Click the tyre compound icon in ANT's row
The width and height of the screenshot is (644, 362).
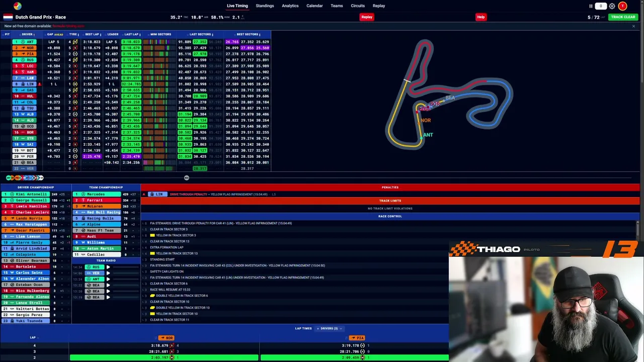pyautogui.click(x=75, y=42)
